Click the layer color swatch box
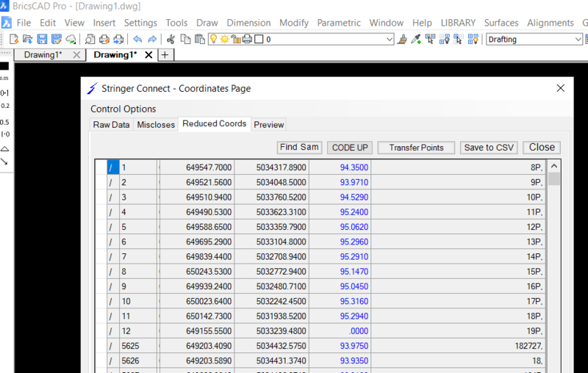 [x=258, y=39]
